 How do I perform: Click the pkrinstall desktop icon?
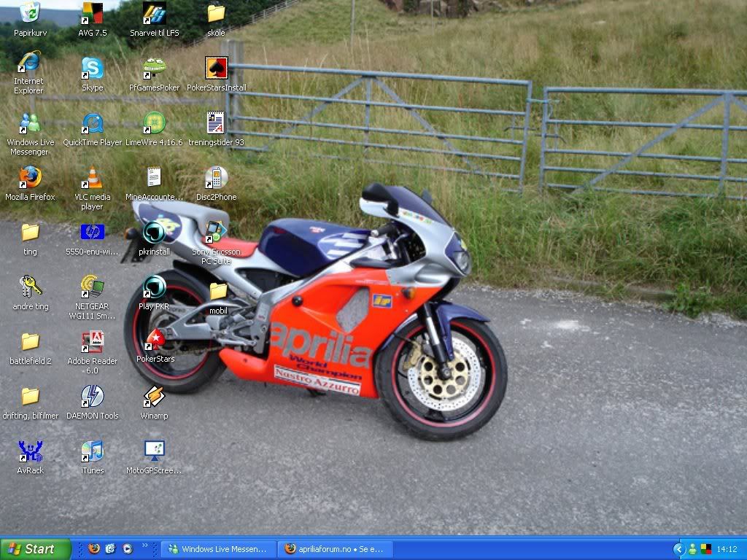[x=155, y=232]
